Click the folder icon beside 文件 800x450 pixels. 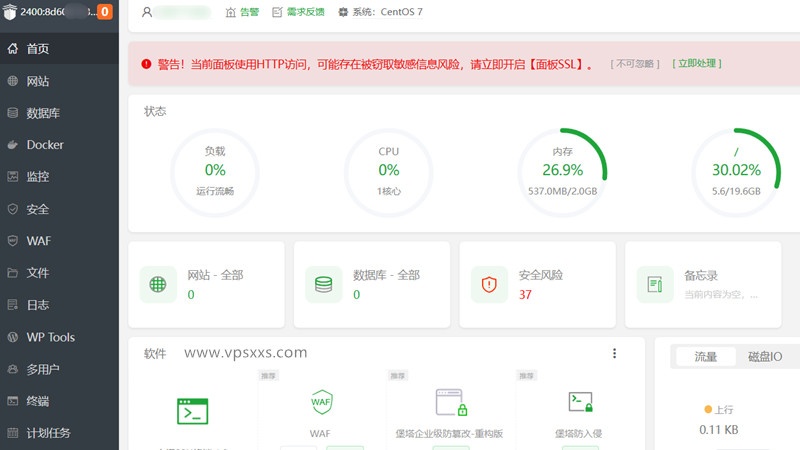coord(13,273)
